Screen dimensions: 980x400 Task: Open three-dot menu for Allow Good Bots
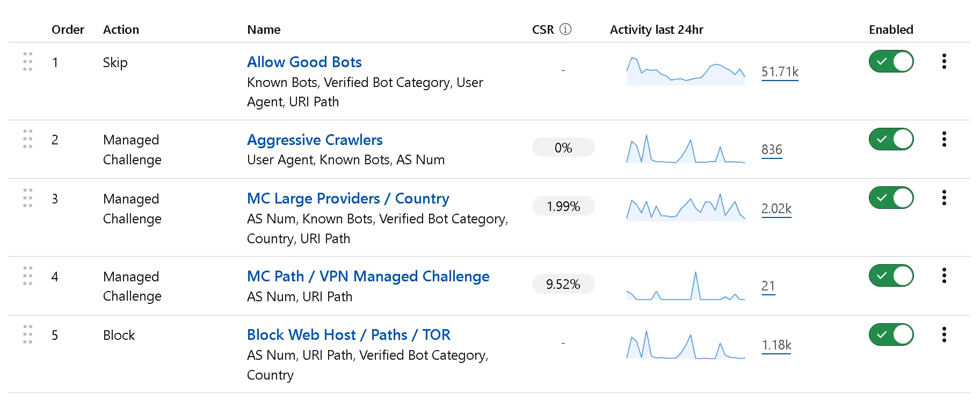(944, 61)
